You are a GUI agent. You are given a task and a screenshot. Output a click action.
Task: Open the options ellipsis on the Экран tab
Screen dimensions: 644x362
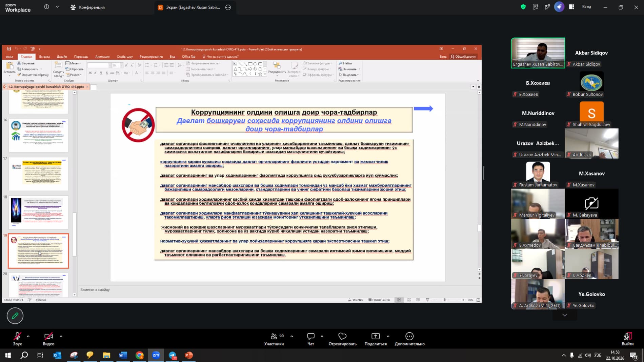(x=228, y=7)
